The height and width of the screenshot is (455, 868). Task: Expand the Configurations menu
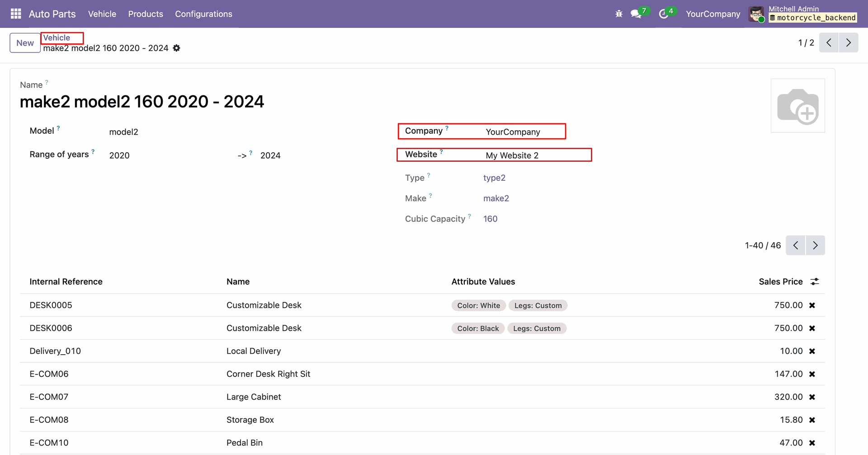coord(203,14)
